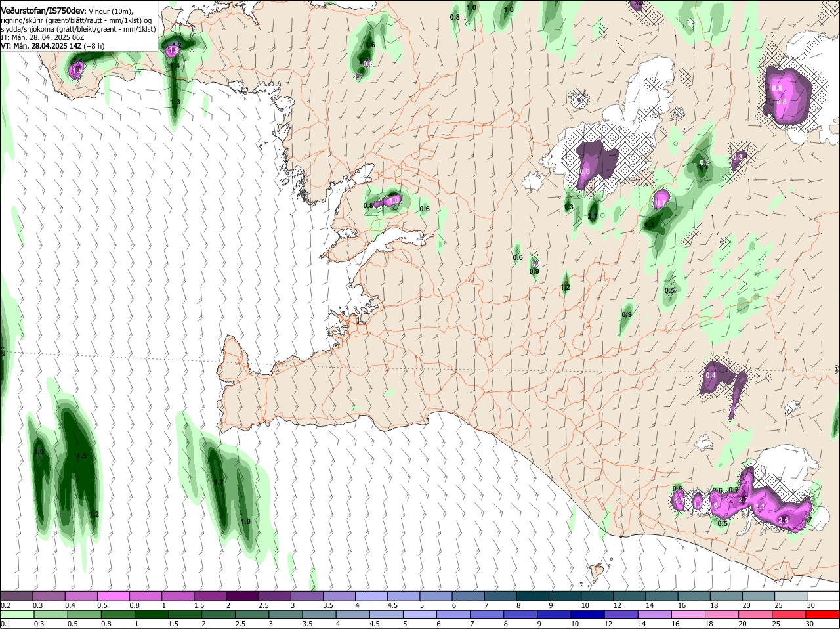Click the top-row legend swatch labeled 16
Screen dimensions: 840x629
click(694, 596)
